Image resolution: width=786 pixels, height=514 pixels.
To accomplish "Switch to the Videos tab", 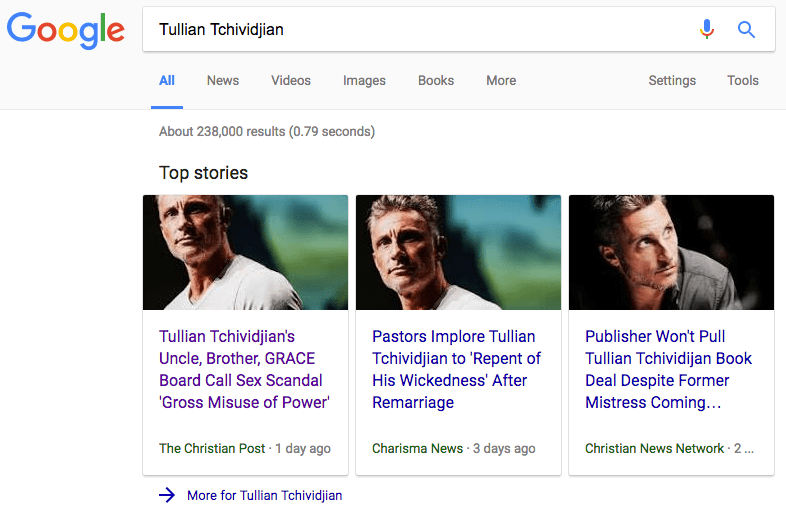I will click(x=291, y=80).
